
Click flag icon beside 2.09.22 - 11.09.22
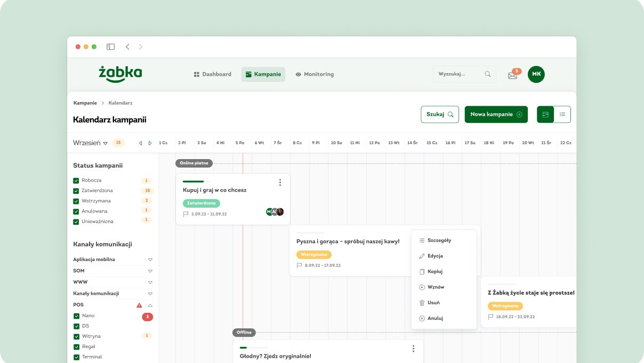point(186,214)
